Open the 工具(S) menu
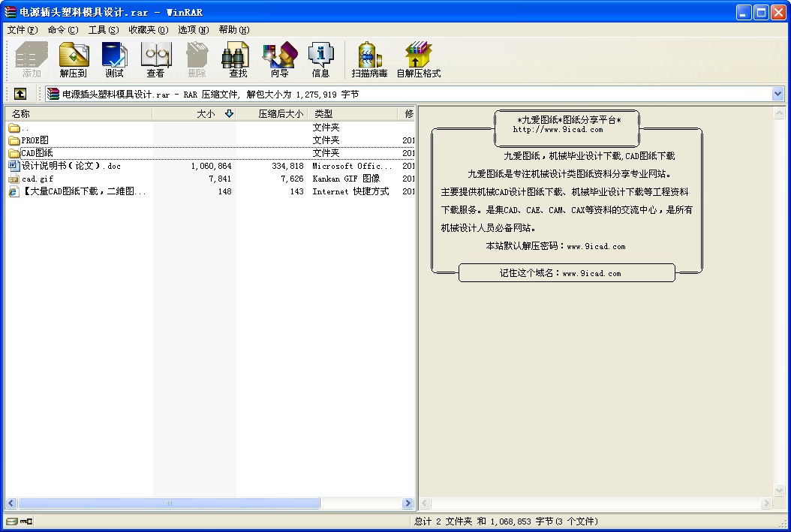791x532 pixels. coord(104,30)
